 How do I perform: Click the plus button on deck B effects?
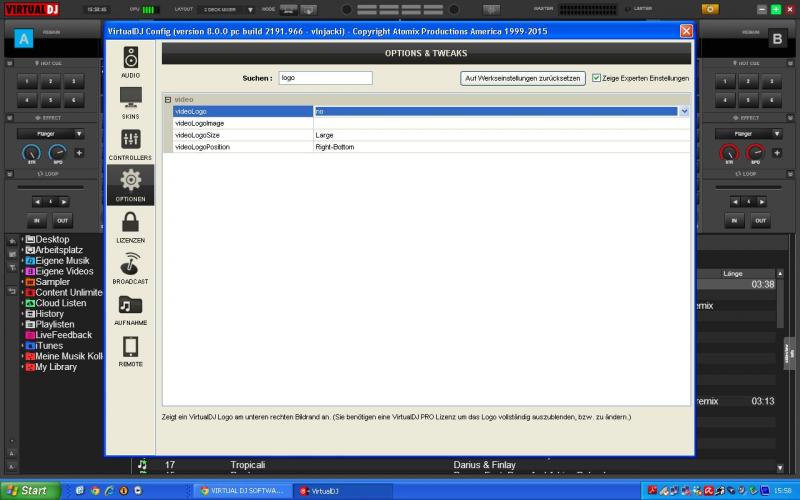(777, 153)
